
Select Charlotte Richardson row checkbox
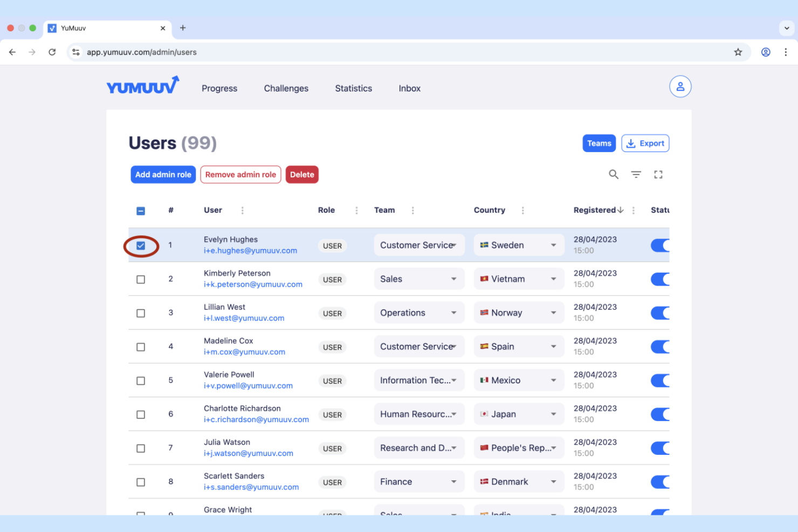tap(141, 414)
